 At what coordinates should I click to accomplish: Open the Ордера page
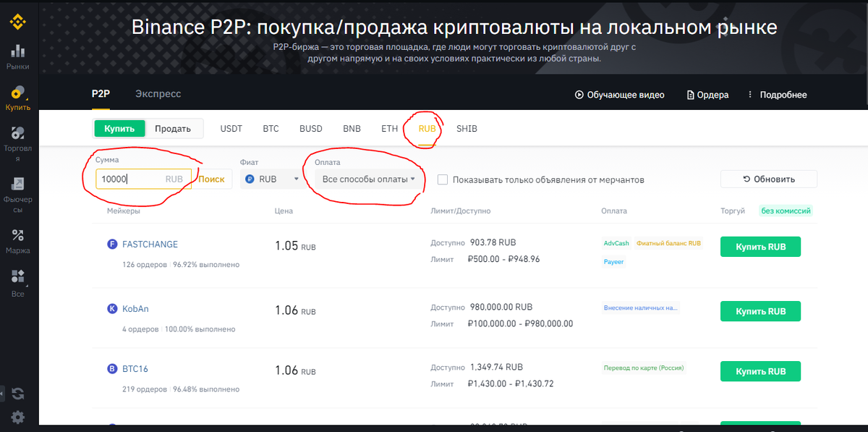707,95
